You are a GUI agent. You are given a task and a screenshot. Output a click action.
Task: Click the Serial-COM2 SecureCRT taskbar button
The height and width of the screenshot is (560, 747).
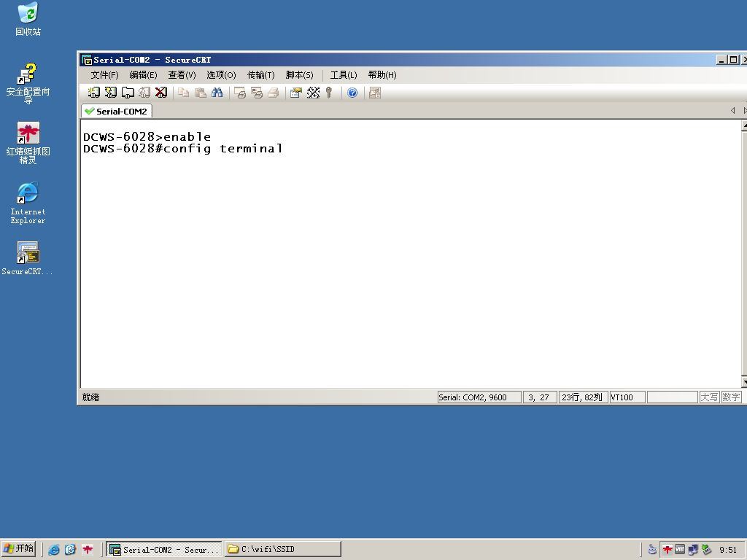[164, 549]
